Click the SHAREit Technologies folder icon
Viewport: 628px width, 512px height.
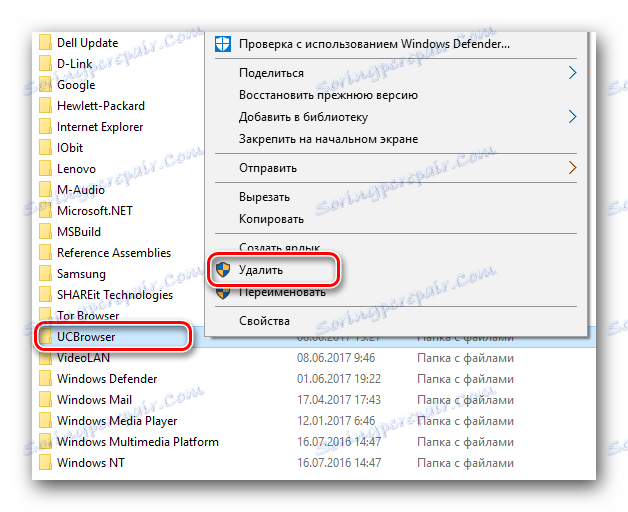[45, 294]
